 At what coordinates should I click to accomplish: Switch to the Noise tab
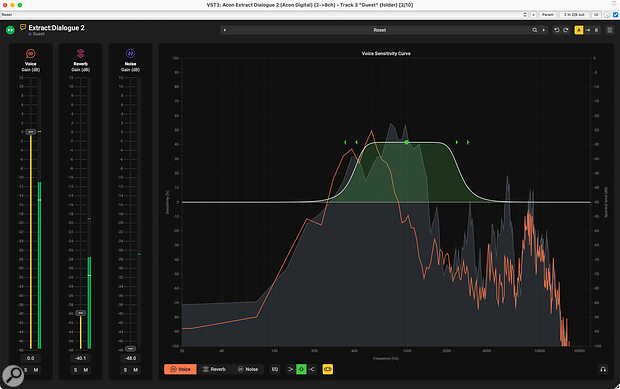click(248, 369)
